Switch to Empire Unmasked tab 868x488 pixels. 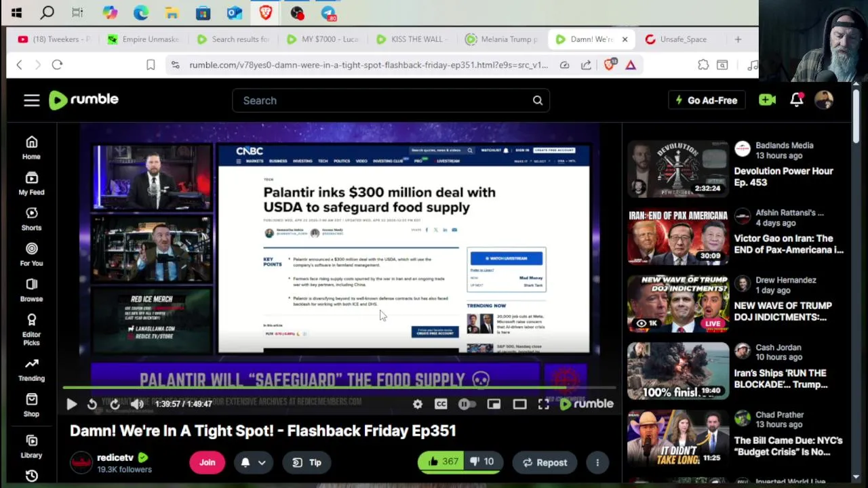tap(143, 39)
